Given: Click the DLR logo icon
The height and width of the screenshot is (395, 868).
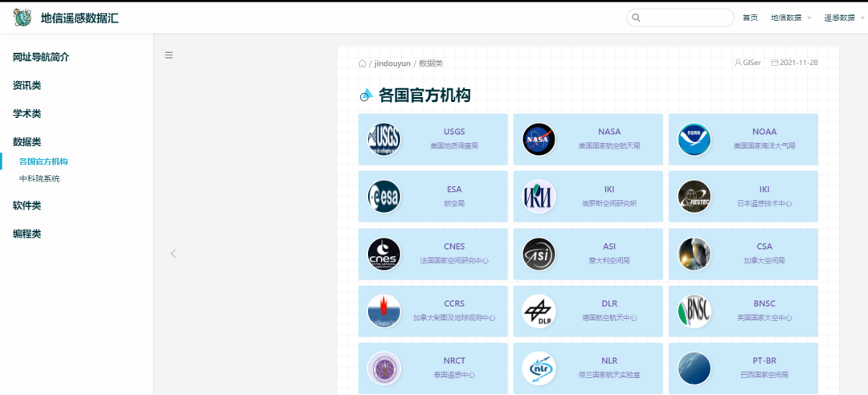Looking at the screenshot, I should pos(539,311).
